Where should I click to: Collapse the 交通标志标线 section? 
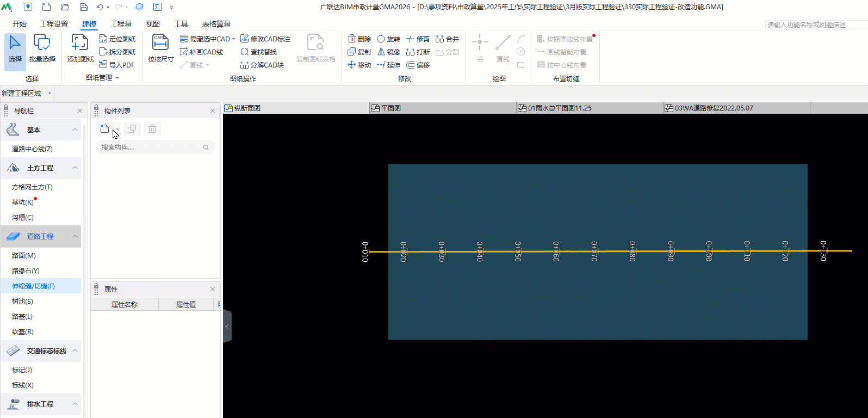pyautogui.click(x=75, y=351)
